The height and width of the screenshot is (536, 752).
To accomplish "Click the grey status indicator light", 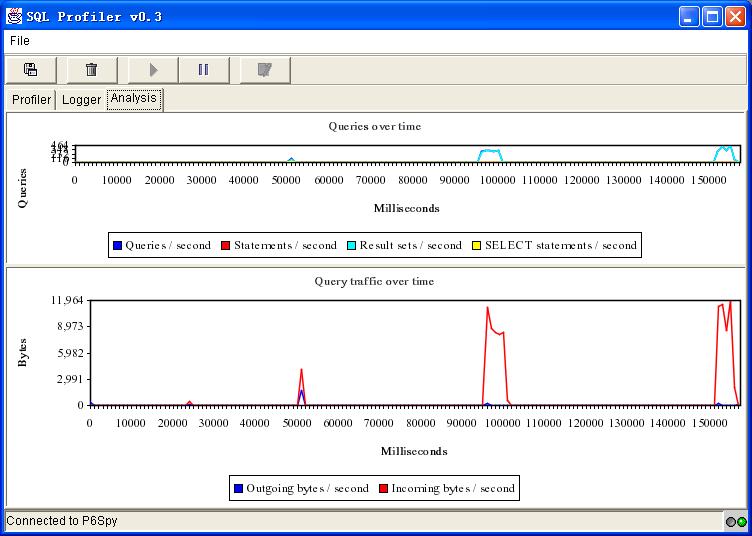I will pos(731,522).
